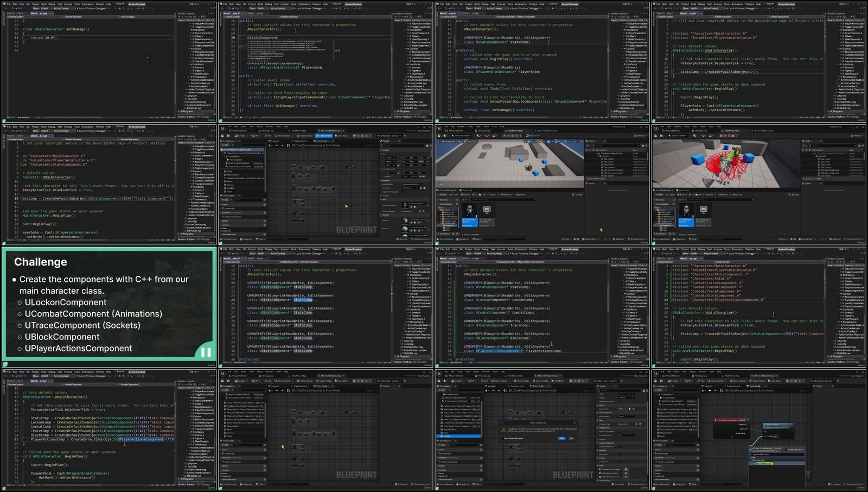Click No in the Delete Component dialog
This screenshot has height=492, width=868.
coord(571,438)
